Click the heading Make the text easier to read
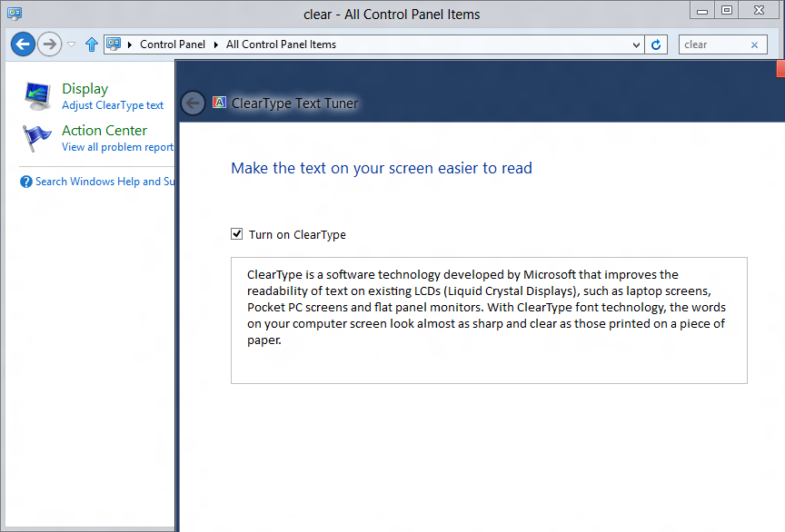 tap(382, 168)
